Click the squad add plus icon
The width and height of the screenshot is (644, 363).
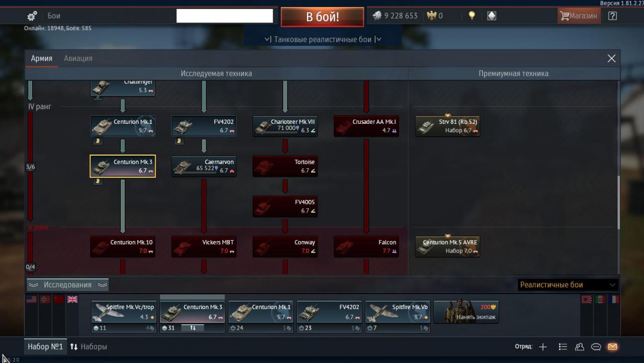[543, 346]
